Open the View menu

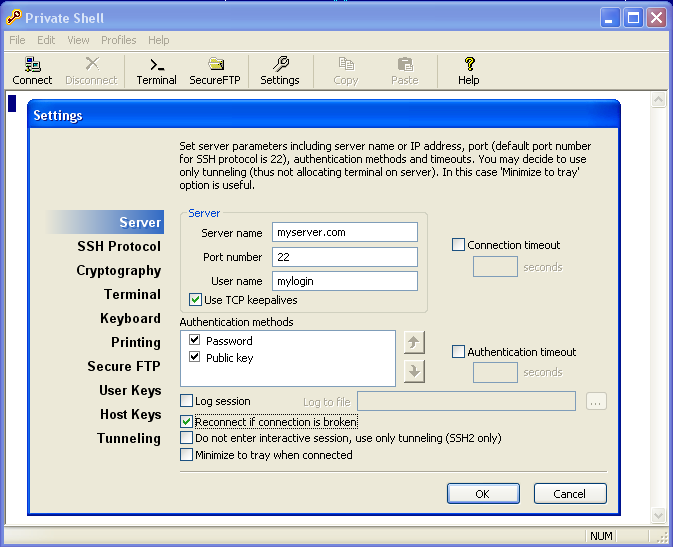coord(78,40)
